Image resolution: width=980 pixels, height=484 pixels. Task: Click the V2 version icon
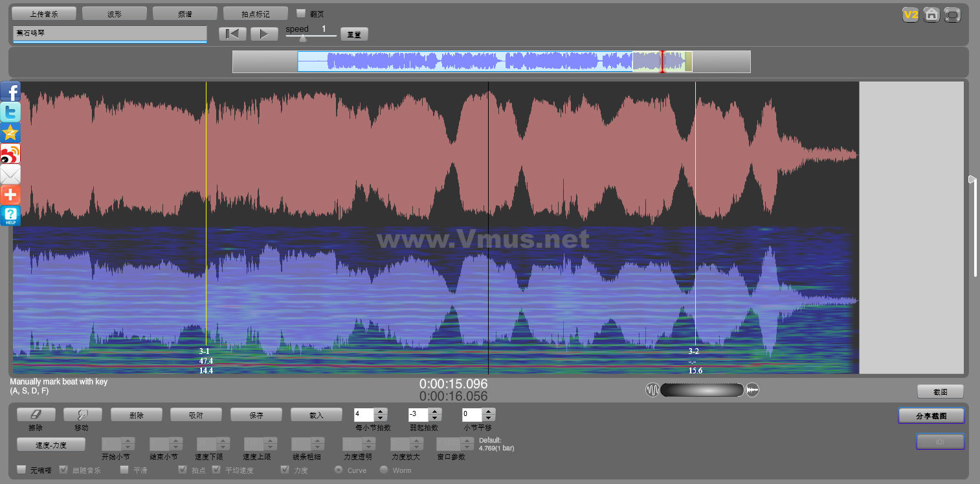click(911, 15)
